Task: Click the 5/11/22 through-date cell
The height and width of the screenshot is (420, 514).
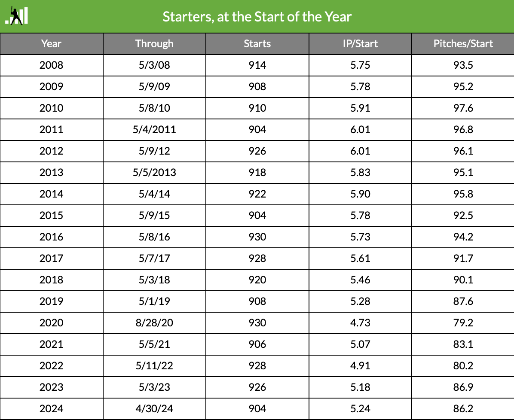Action: (x=154, y=365)
